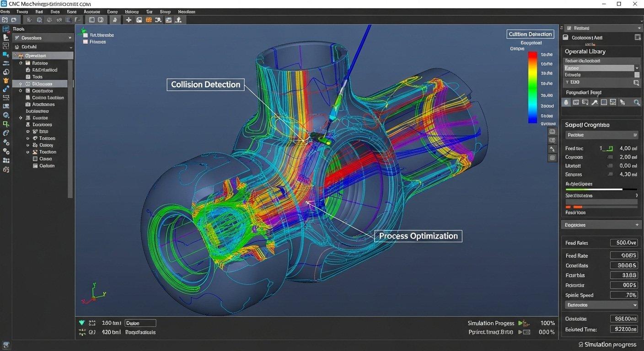The image size is (644, 351).
Task: Click the orange grid icon in top toolbar
Action: tap(149, 20)
